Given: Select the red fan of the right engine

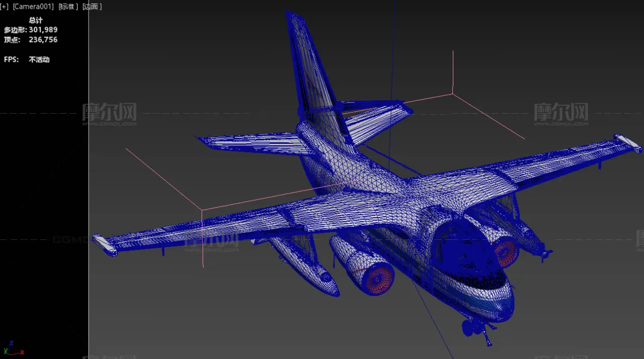Looking at the screenshot, I should click(506, 253).
